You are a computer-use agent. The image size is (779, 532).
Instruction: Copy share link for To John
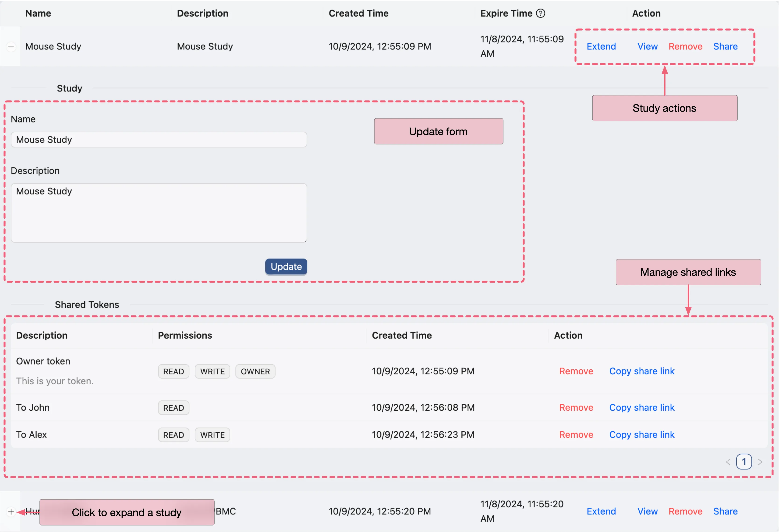(641, 407)
